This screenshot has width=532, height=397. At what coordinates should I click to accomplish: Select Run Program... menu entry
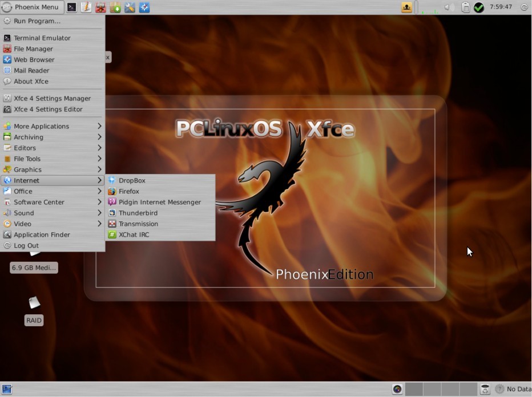tap(53, 21)
